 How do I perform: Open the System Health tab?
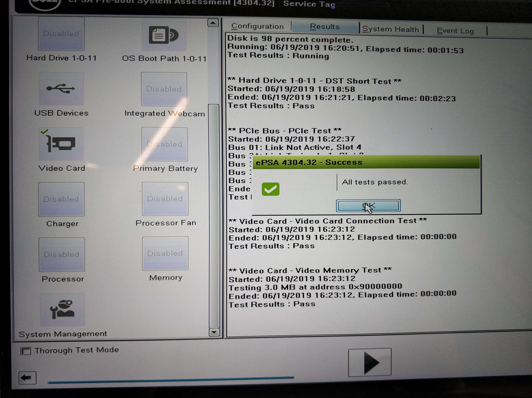point(391,29)
